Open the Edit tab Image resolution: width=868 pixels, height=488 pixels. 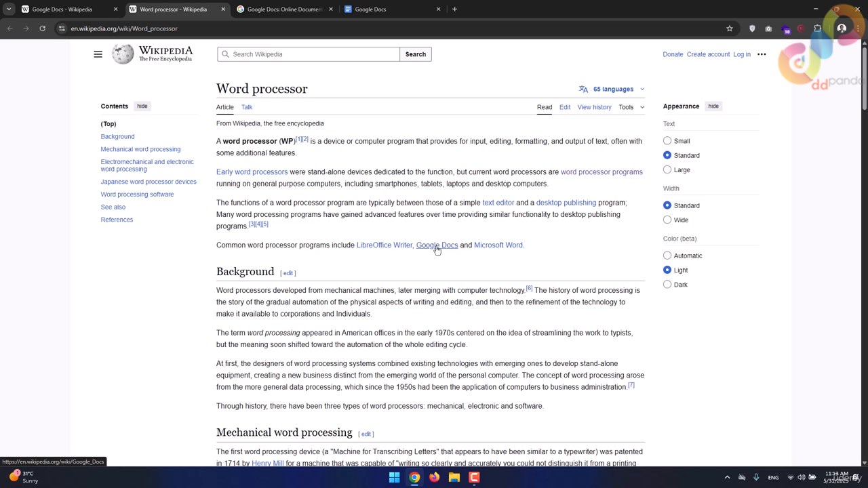[565, 107]
